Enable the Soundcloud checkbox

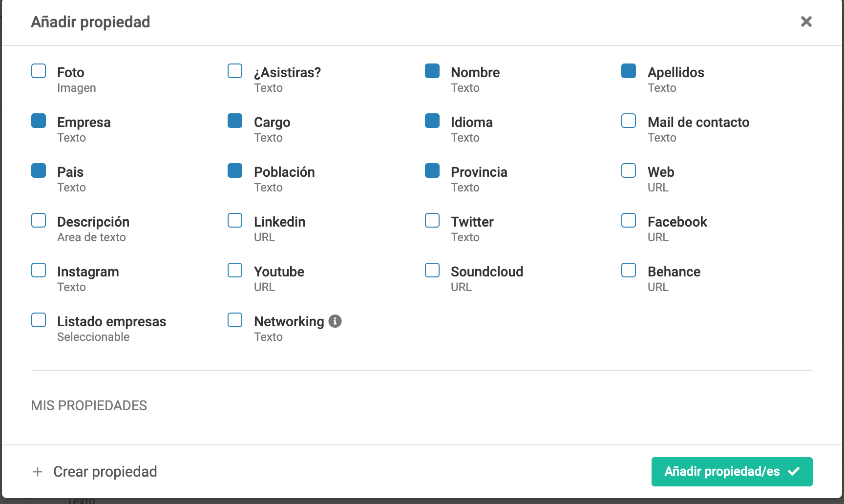[432, 270]
